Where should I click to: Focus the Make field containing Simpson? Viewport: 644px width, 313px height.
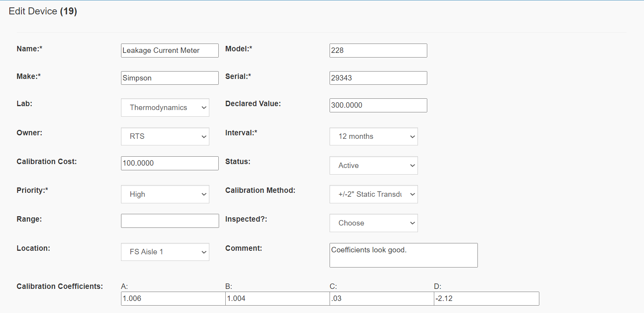(170, 78)
